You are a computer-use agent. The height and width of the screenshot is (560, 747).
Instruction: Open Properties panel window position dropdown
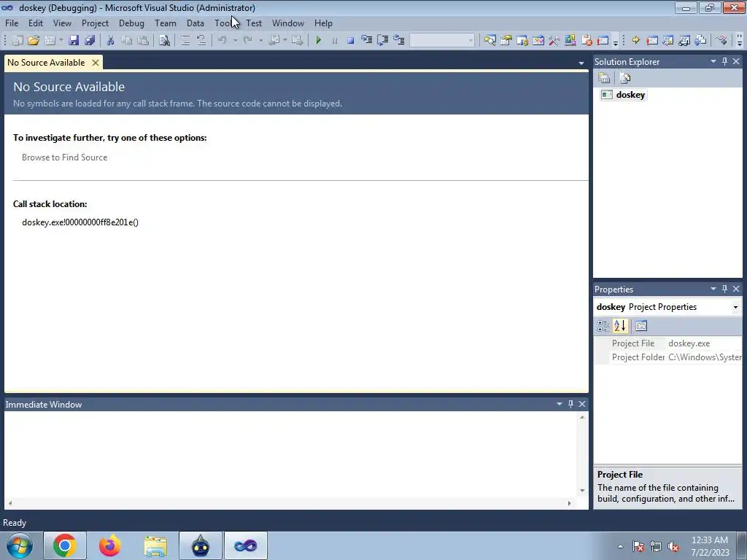click(x=713, y=289)
